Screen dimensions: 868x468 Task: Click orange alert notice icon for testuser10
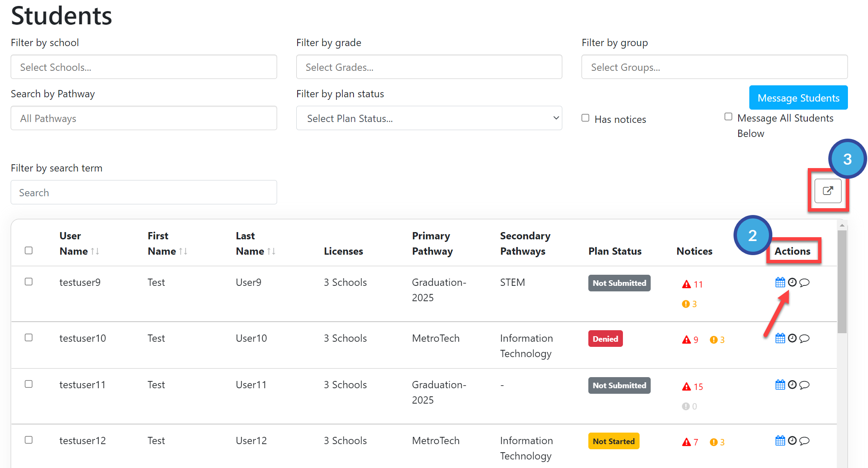pyautogui.click(x=713, y=340)
